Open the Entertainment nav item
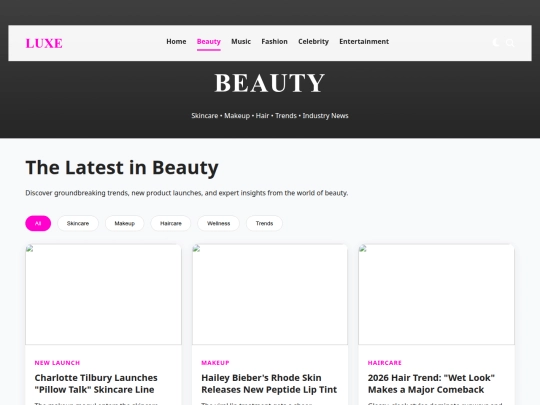The width and height of the screenshot is (540, 405). pyautogui.click(x=364, y=42)
